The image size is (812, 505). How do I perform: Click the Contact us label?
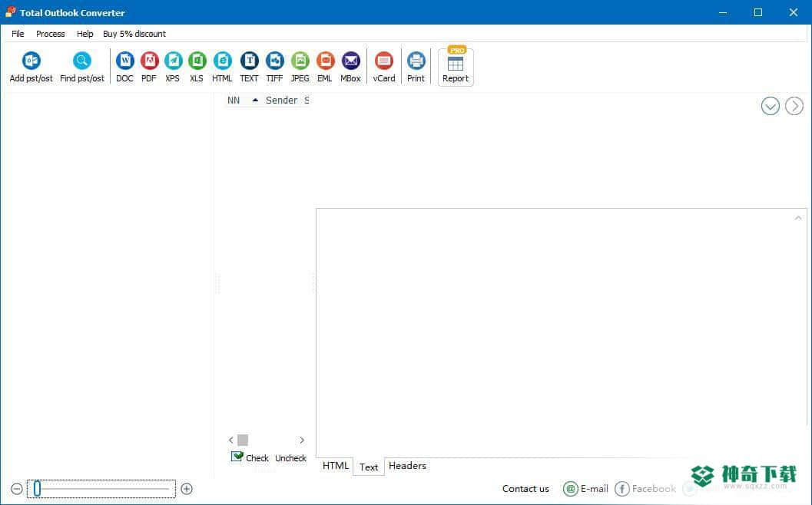pos(525,488)
